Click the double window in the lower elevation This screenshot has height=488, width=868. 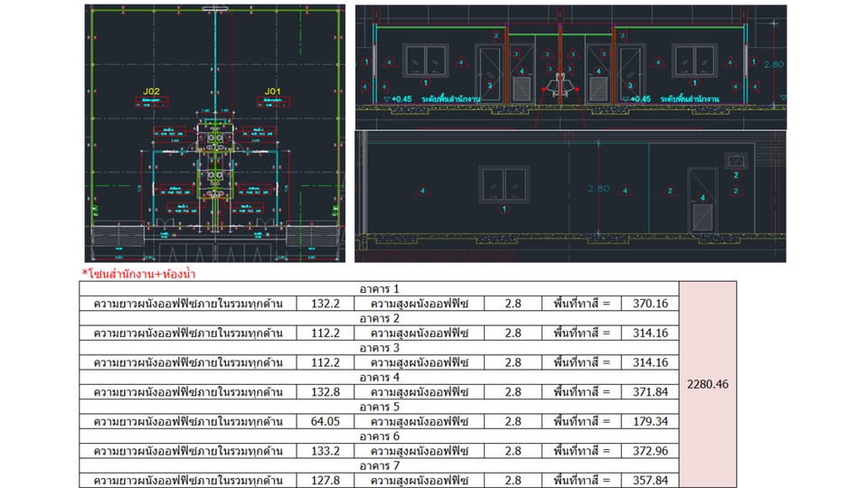(504, 185)
